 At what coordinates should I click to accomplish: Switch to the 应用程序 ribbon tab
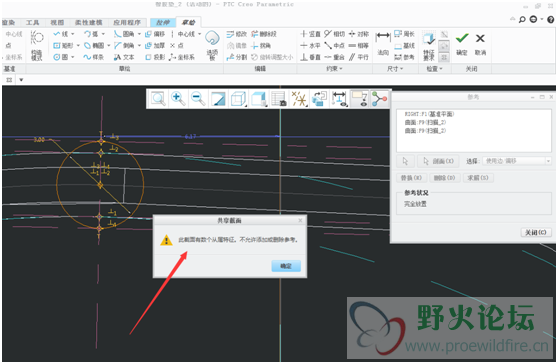click(x=127, y=22)
